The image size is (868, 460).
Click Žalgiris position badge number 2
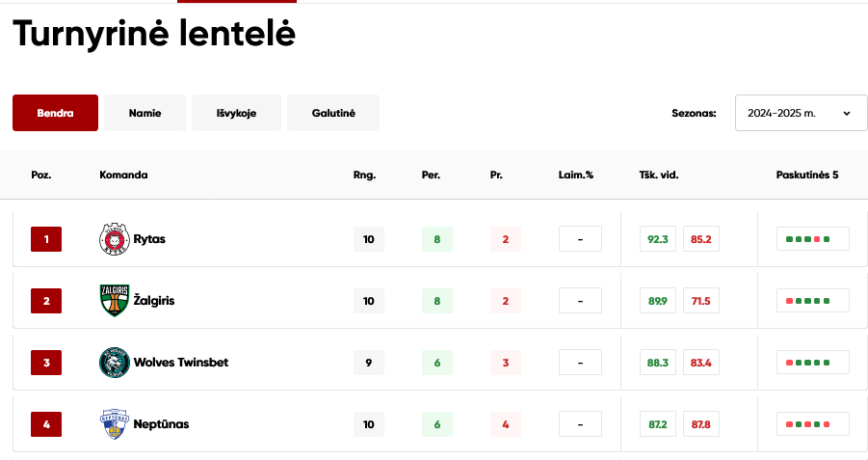coord(46,301)
